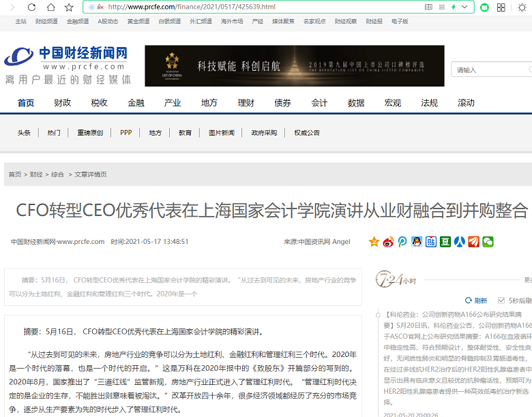Click the browser home button
The width and height of the screenshot is (532, 417).
(50, 7)
